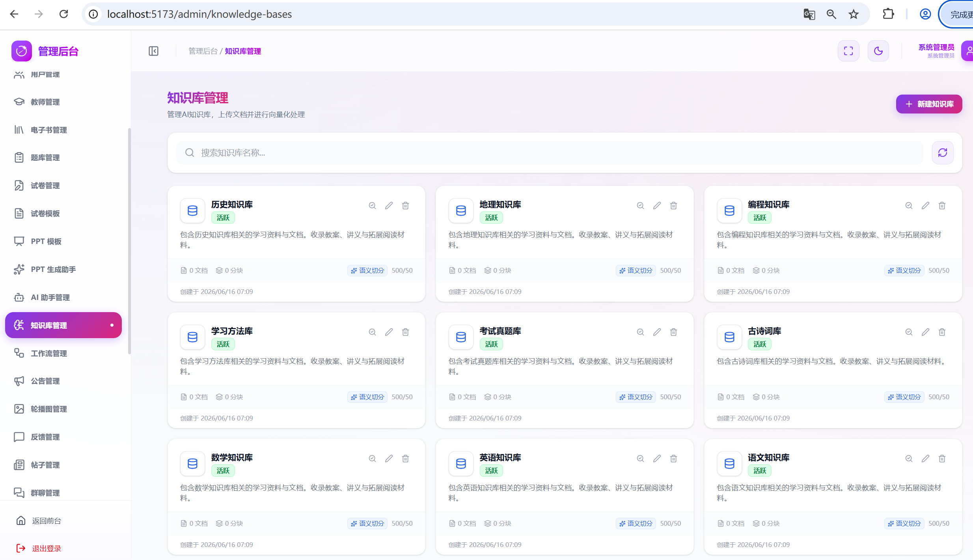Click the 管理后台 logo icon
Image resolution: width=973 pixels, height=560 pixels.
point(22,51)
